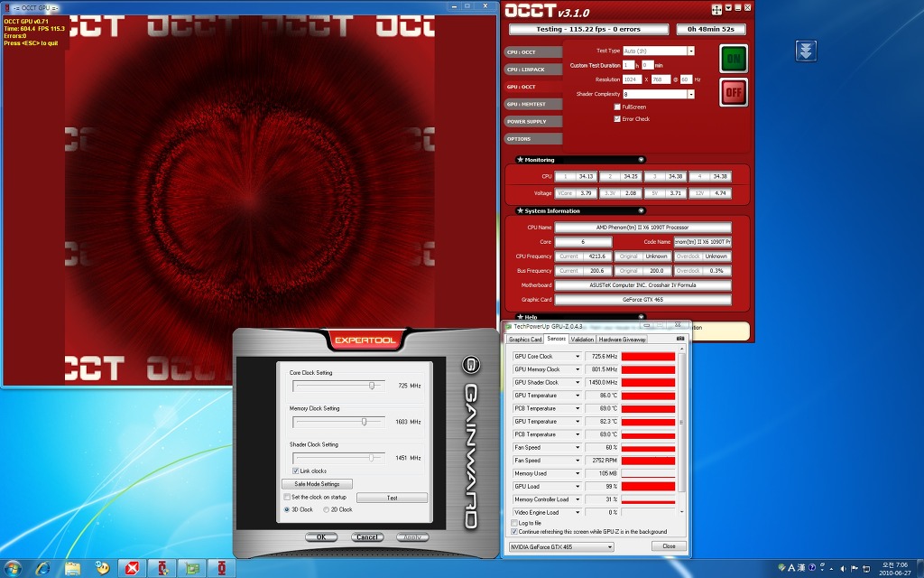Screen dimensions: 924x578
Task: Click the Core Clock Setting slider handle
Action: pyautogui.click(x=372, y=386)
